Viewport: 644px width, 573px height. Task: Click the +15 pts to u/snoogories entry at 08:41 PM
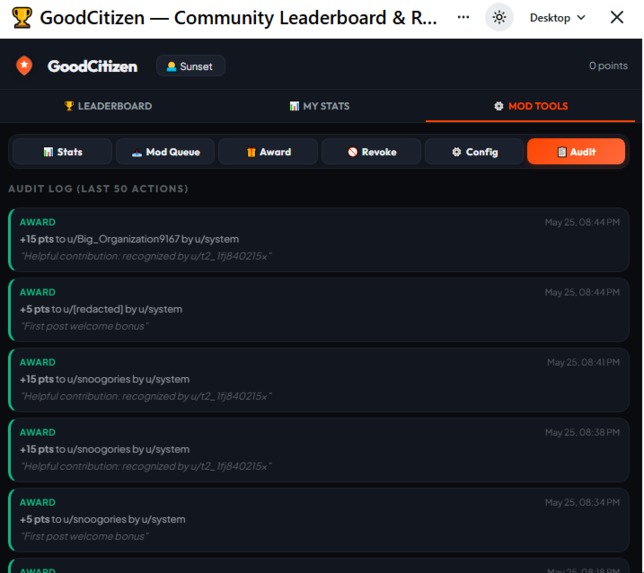pos(319,380)
